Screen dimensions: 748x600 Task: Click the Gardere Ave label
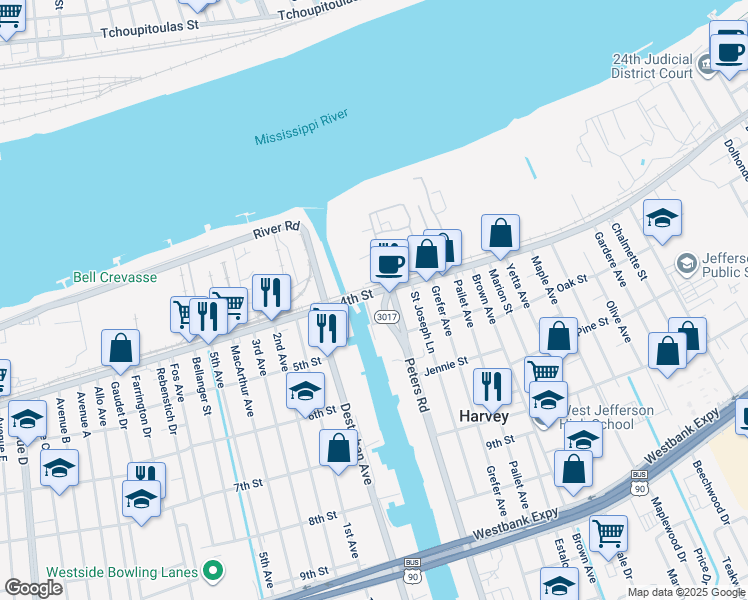(x=610, y=259)
